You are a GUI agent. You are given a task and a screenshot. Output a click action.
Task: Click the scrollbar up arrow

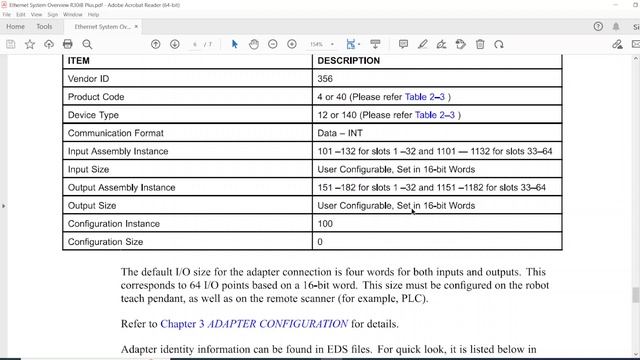click(x=636, y=58)
